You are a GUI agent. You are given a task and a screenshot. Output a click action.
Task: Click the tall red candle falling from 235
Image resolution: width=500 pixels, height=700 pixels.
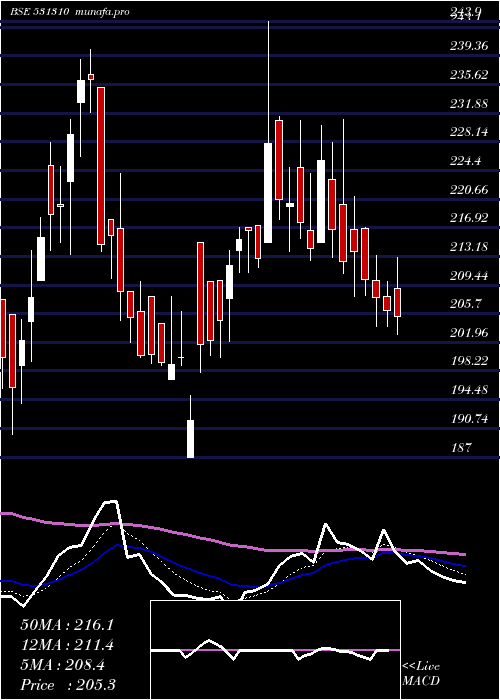click(101, 166)
